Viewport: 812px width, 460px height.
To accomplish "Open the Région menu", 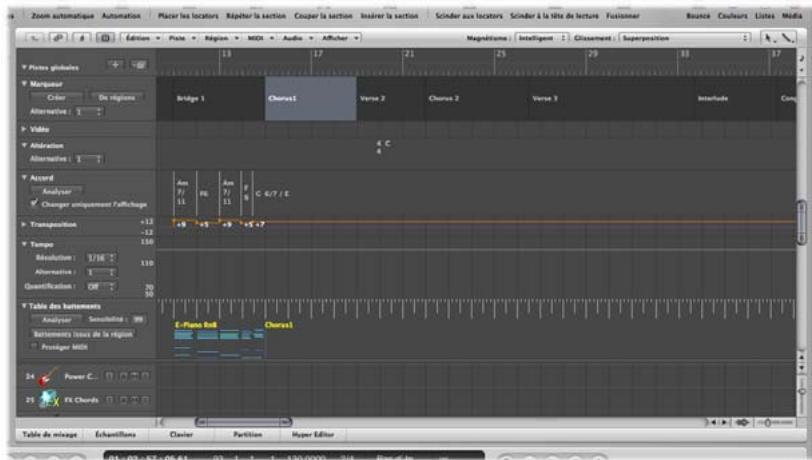I will pyautogui.click(x=221, y=38).
